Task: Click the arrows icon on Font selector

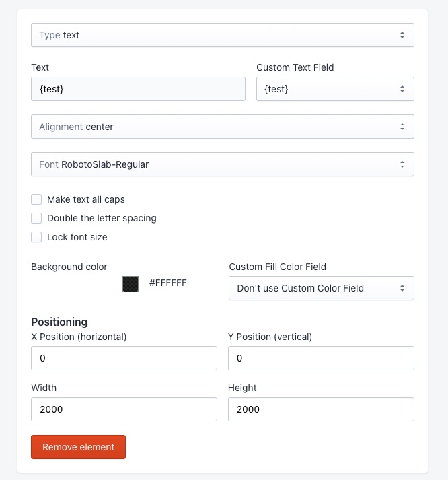Action: tap(402, 164)
